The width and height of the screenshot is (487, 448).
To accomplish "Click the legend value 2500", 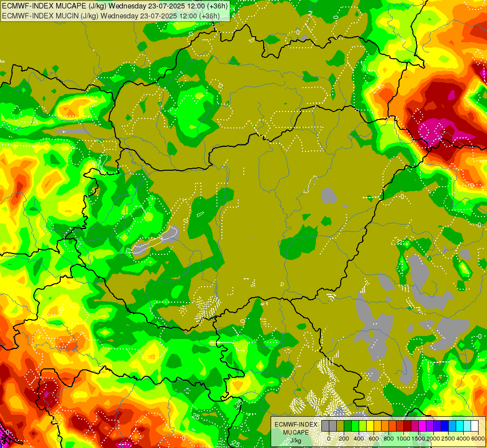I will tap(448, 439).
